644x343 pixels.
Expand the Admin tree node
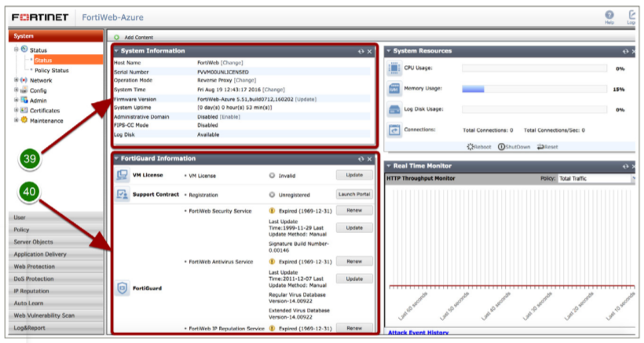16,100
